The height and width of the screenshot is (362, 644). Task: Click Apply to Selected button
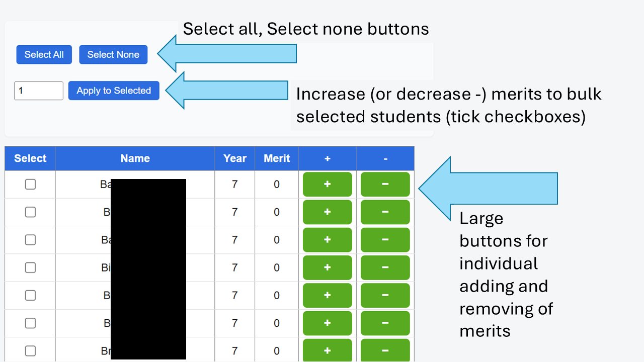coord(114,91)
